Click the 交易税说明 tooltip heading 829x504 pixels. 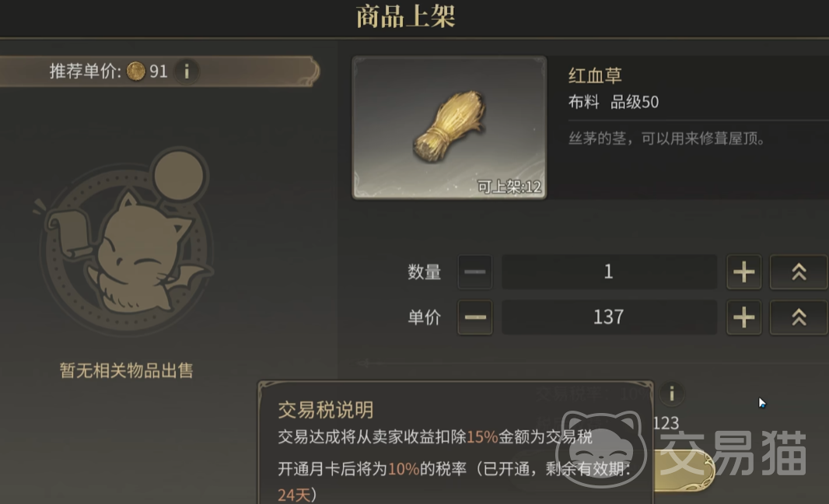point(326,410)
